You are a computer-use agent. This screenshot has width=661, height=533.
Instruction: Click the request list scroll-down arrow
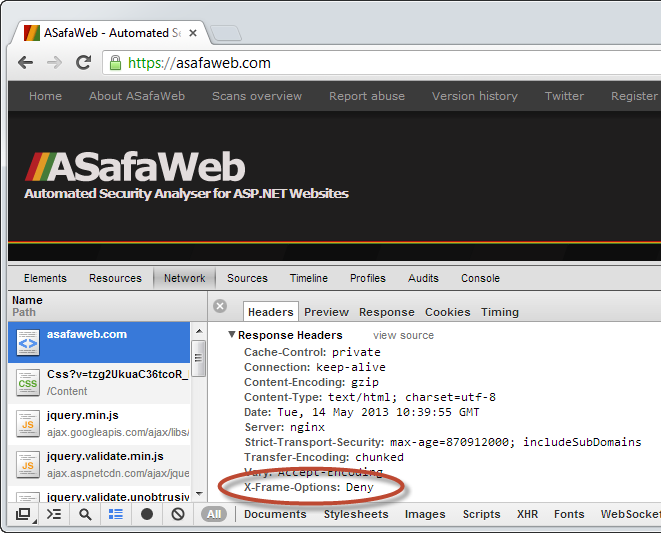[x=199, y=494]
